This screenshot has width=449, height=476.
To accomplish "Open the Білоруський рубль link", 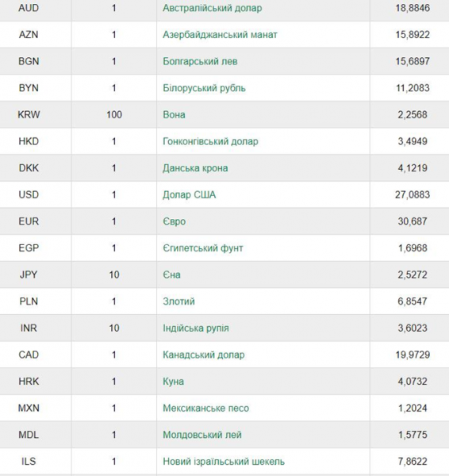I will pyautogui.click(x=204, y=88).
